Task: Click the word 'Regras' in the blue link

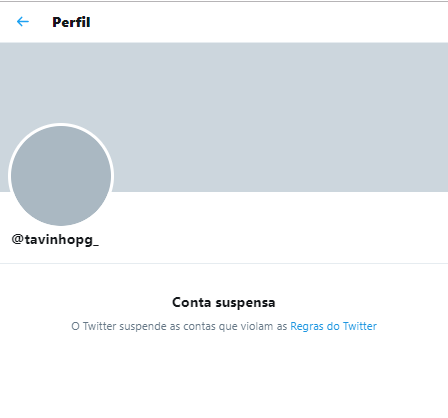Action: pyautogui.click(x=307, y=326)
